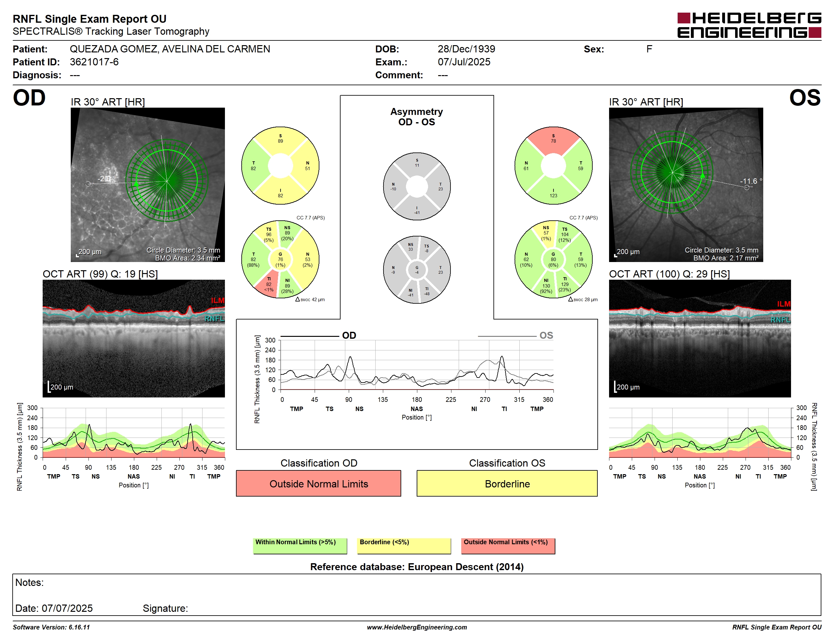The height and width of the screenshot is (644, 834).
Task: Click the Outside Normal Limits classification box
Action: (318, 483)
